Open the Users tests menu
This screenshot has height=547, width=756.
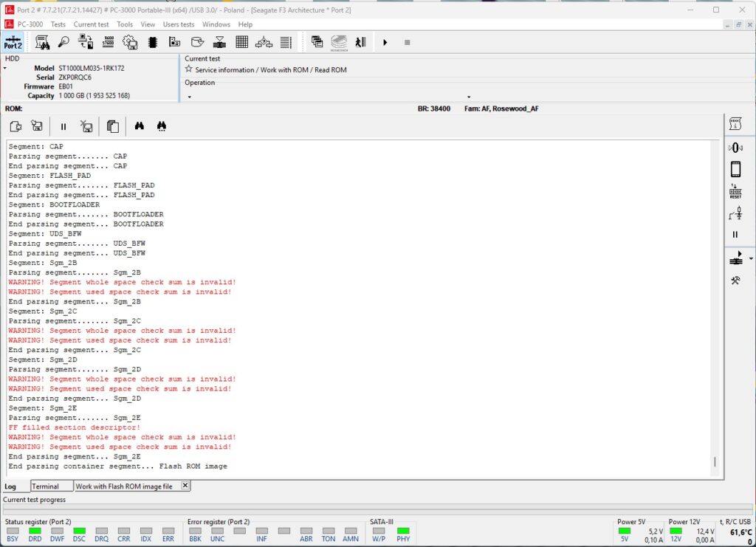click(x=179, y=24)
